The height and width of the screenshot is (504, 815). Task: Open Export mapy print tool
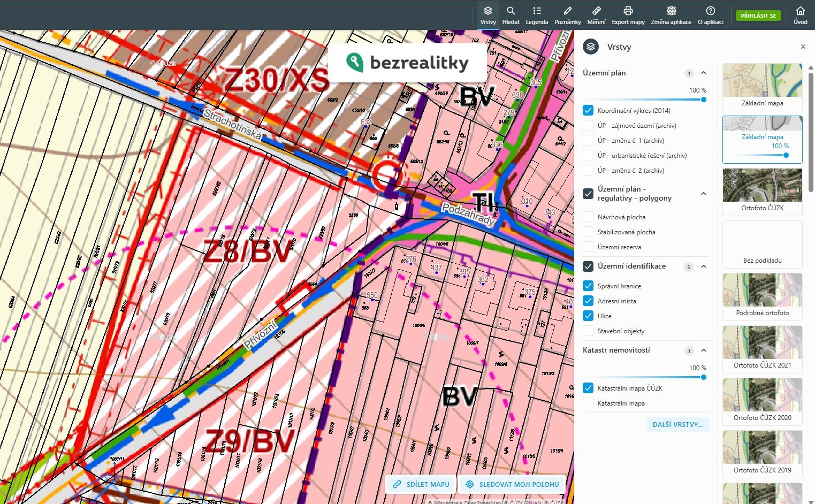coord(628,15)
